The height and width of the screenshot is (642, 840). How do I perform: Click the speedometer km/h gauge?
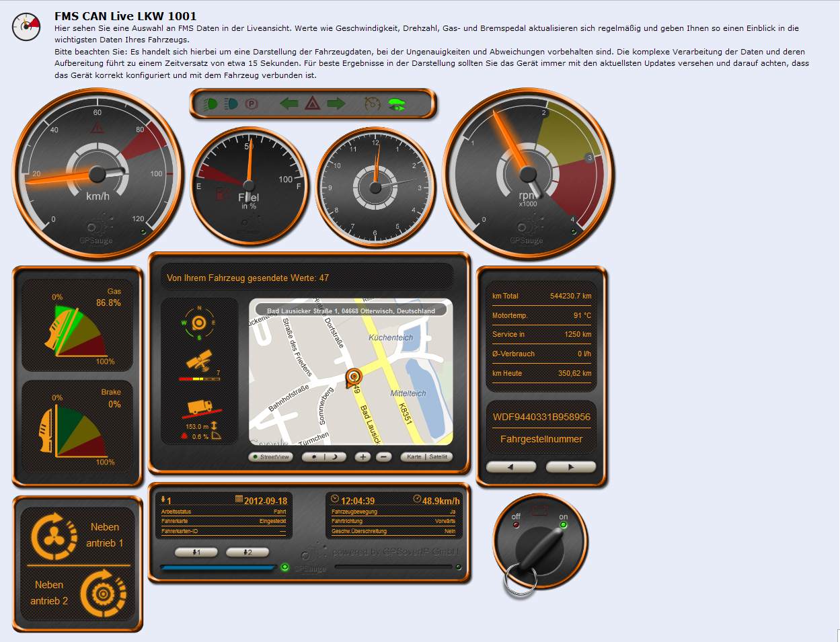click(x=98, y=174)
